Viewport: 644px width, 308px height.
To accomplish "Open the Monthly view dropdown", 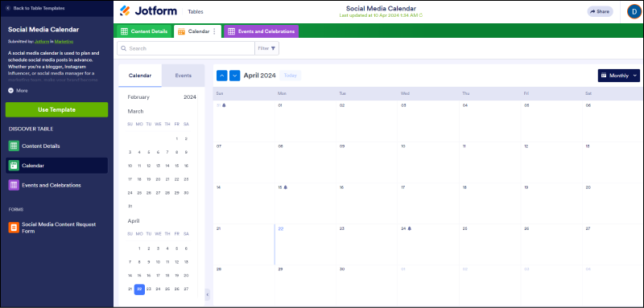I will pyautogui.click(x=618, y=76).
